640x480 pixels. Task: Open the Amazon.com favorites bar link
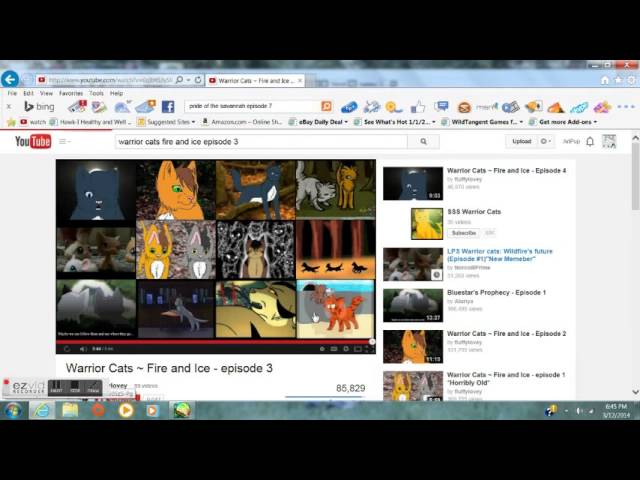coord(242,122)
